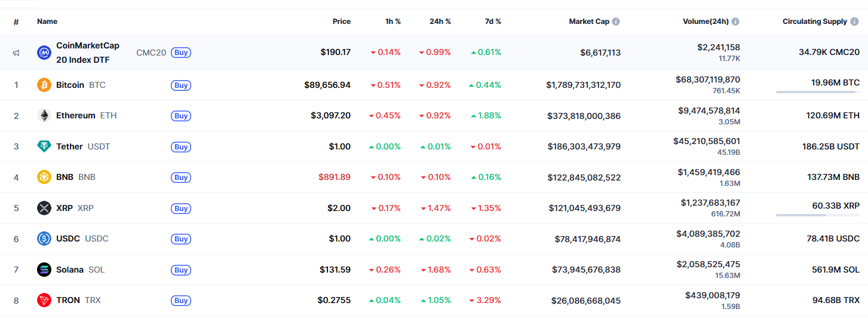Viewport: 868px width, 321px height.
Task: Click the XRP logo icon
Action: point(44,208)
